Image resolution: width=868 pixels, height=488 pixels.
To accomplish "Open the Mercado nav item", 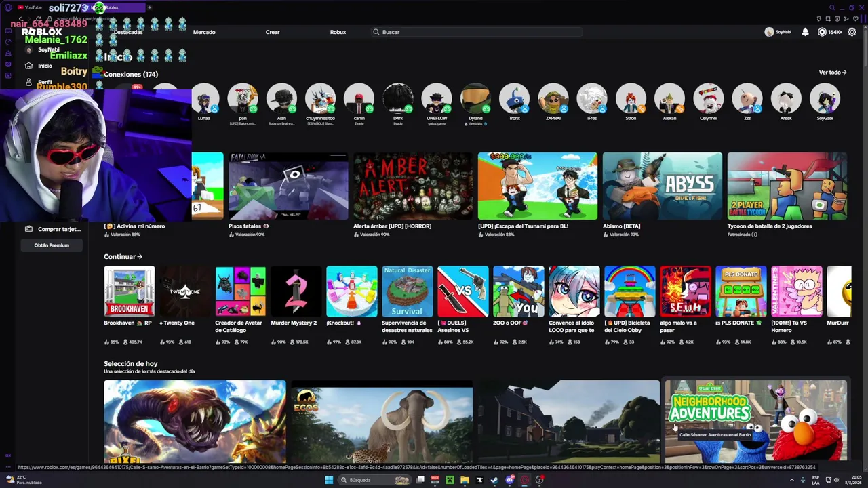I will (204, 32).
